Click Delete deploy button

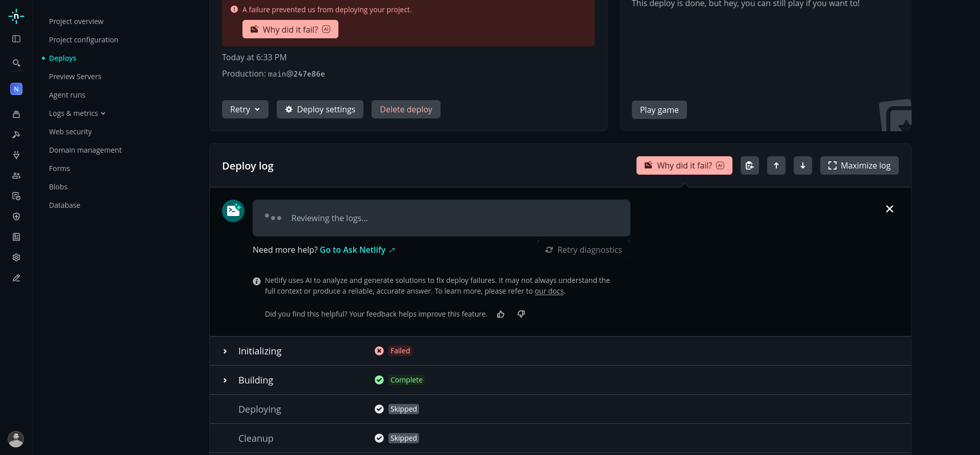coord(406,109)
